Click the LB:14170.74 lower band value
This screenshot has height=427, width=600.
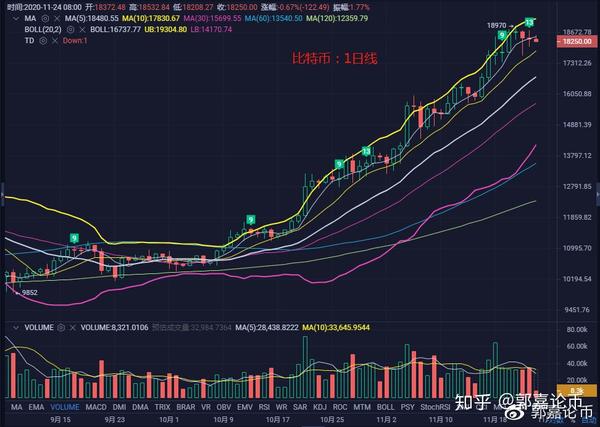pyautogui.click(x=211, y=29)
